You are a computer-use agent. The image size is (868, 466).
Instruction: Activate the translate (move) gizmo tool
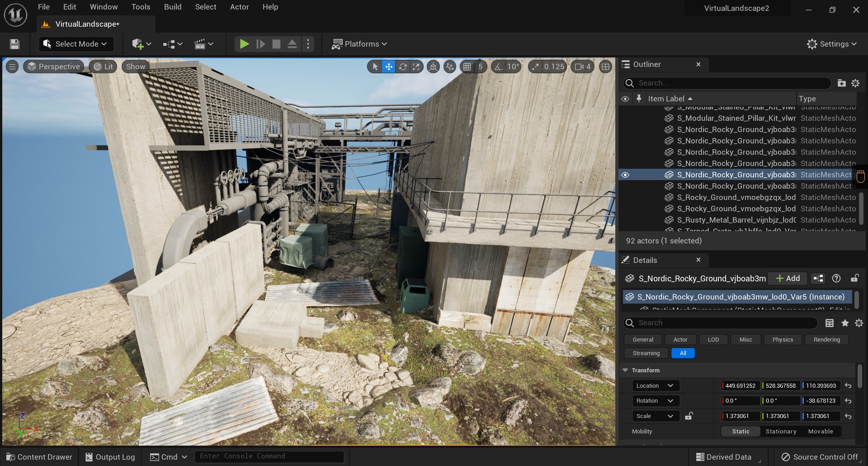pyautogui.click(x=389, y=67)
